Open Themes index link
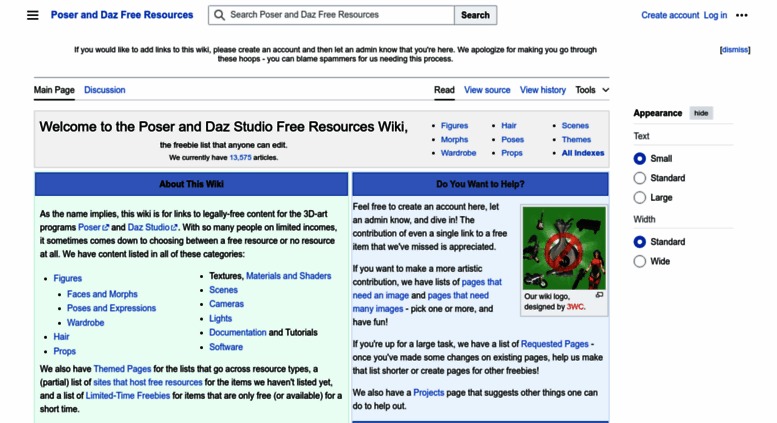This screenshot has width=777, height=423. (x=576, y=140)
